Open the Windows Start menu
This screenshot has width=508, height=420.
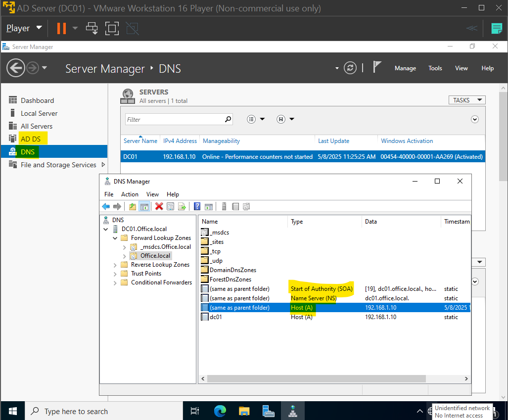[x=13, y=411]
